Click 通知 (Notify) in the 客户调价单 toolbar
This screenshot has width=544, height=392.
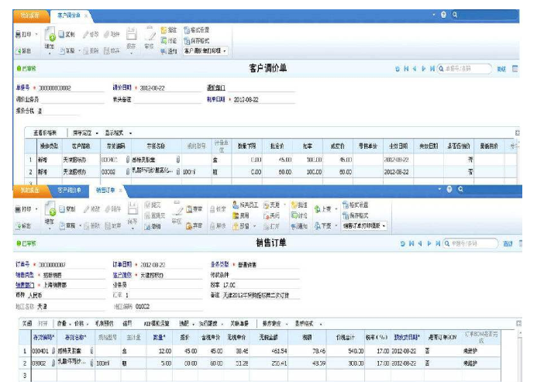point(169,51)
